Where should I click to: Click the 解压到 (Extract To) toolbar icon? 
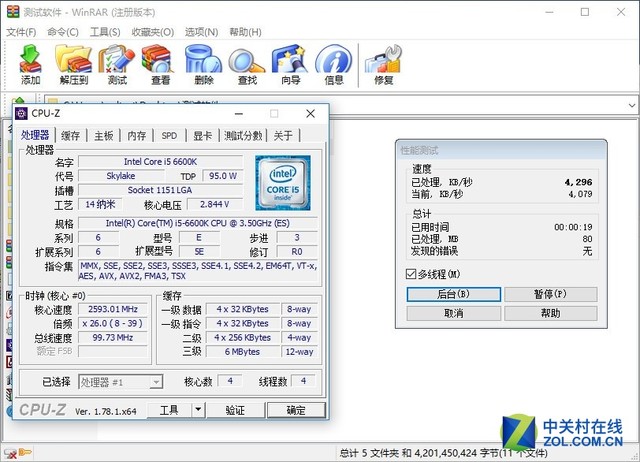coord(73,64)
